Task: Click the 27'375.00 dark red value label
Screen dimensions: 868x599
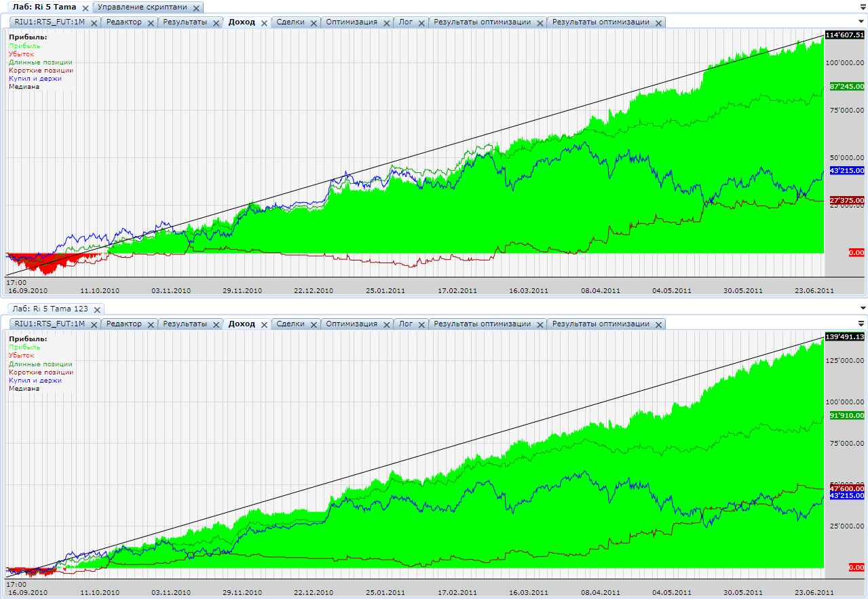Action: tap(847, 200)
